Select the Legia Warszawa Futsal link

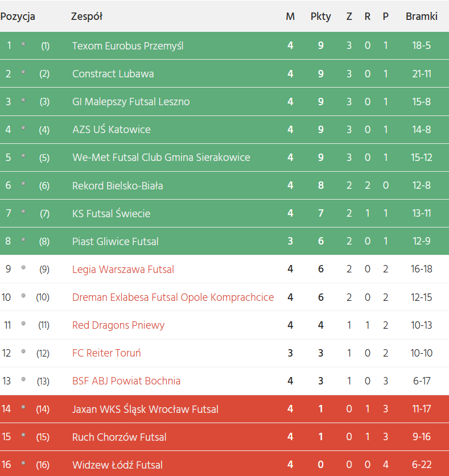click(123, 269)
